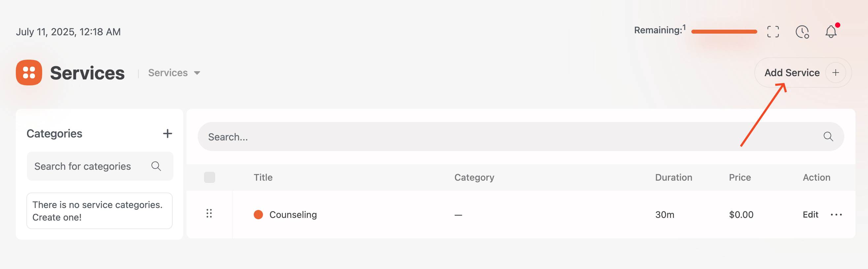
Task: Edit the Counseling service
Action: [x=810, y=214]
